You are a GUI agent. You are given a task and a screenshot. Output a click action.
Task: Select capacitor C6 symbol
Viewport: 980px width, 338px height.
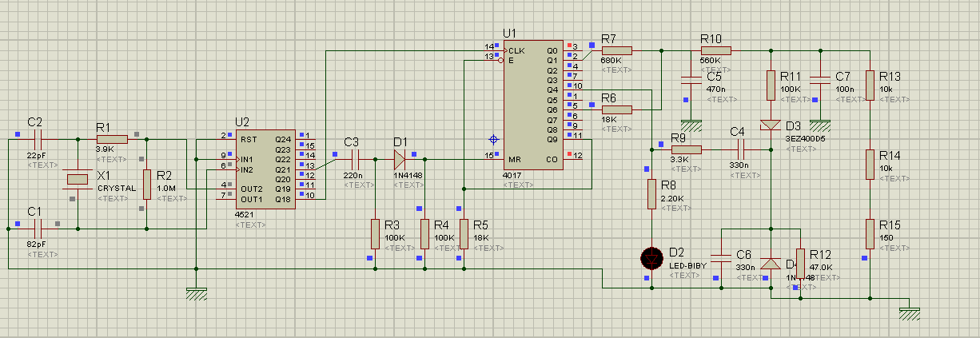point(721,257)
